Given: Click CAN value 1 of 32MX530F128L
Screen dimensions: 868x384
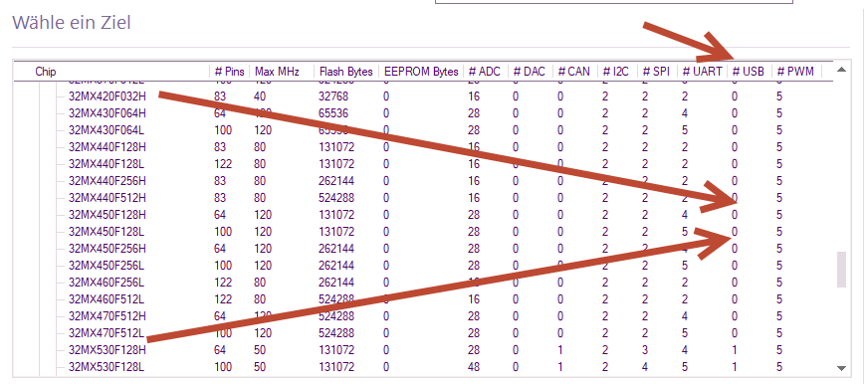Looking at the screenshot, I should coord(560,367).
